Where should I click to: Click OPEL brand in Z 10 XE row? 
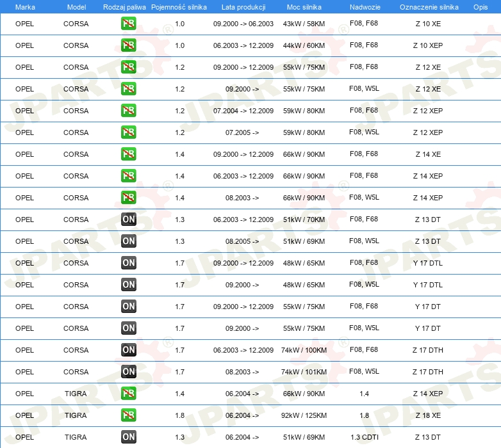24,24
